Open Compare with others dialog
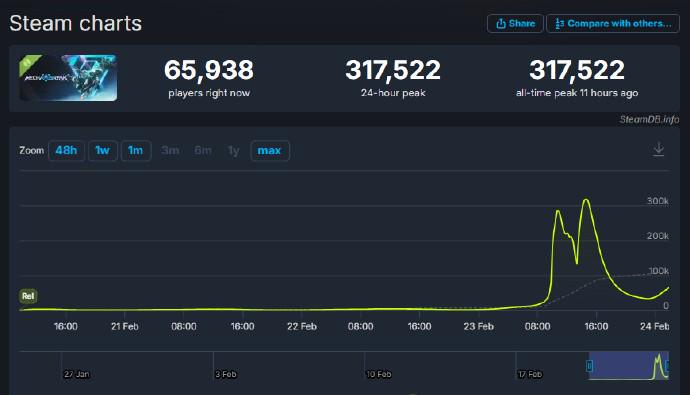The width and height of the screenshot is (690, 395). pyautogui.click(x=613, y=23)
